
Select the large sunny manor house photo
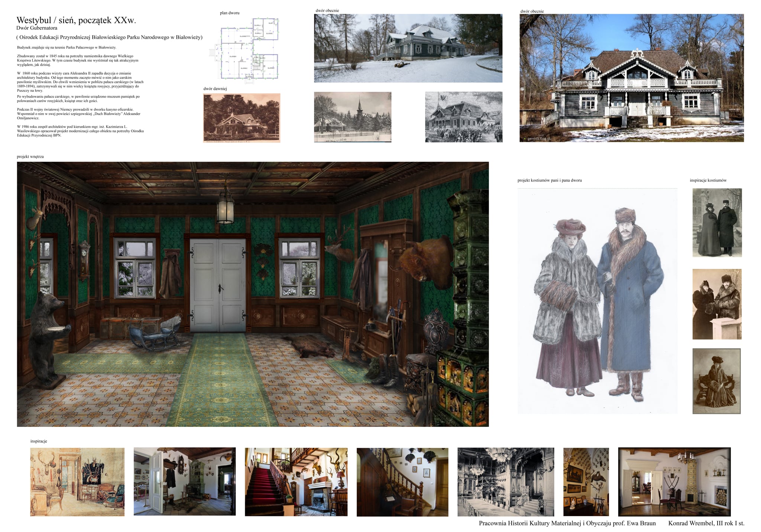pyautogui.click(x=631, y=78)
